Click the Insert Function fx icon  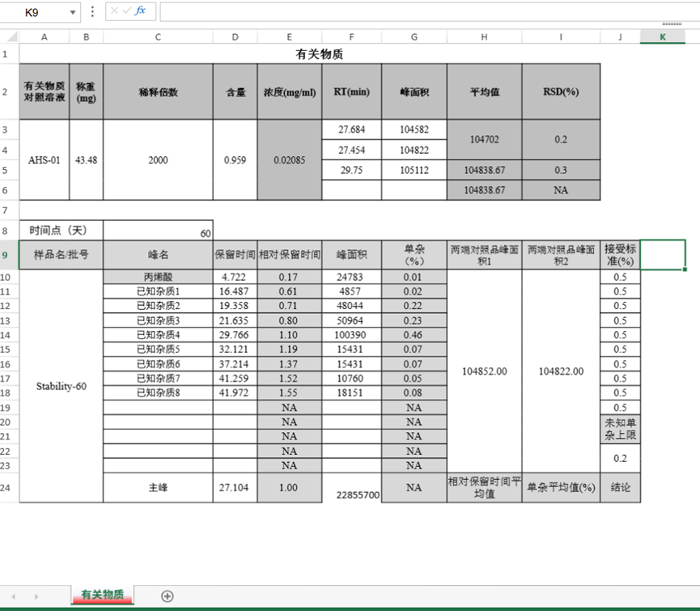[141, 11]
